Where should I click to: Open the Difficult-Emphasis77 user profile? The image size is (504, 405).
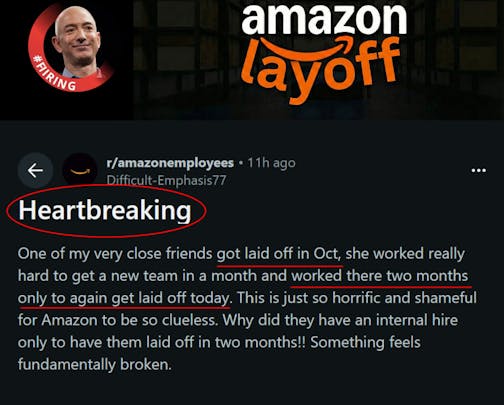click(166, 180)
